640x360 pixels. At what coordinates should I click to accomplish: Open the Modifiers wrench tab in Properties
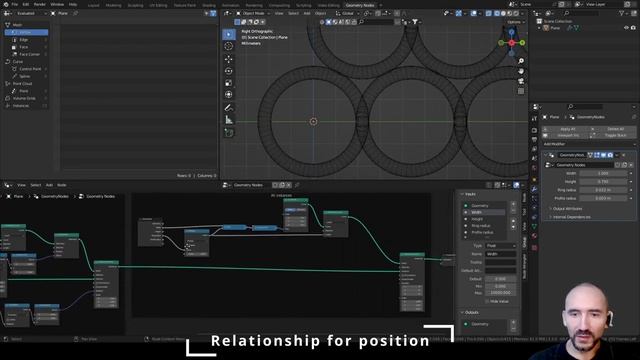click(x=534, y=189)
